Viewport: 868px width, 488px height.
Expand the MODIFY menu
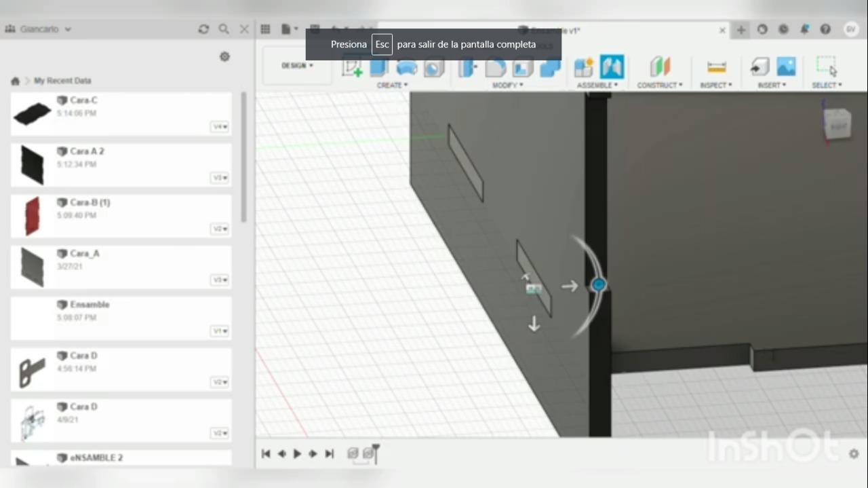[x=507, y=86]
